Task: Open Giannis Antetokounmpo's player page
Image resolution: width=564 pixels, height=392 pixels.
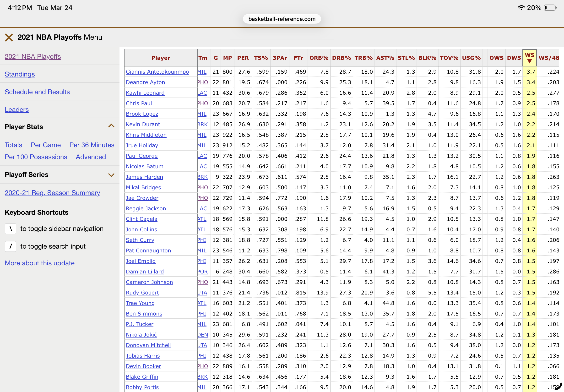Action: coord(157,72)
